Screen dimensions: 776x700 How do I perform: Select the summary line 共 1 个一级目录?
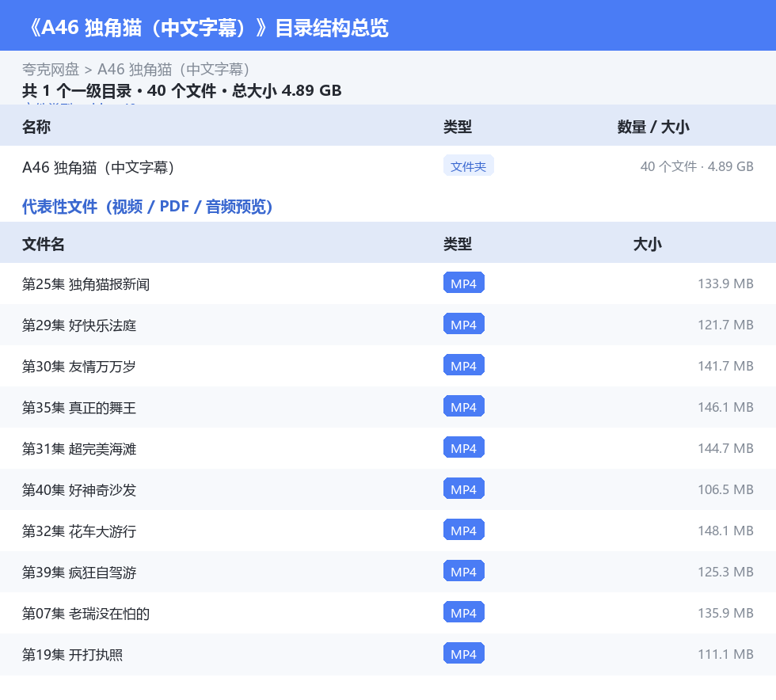[77, 90]
